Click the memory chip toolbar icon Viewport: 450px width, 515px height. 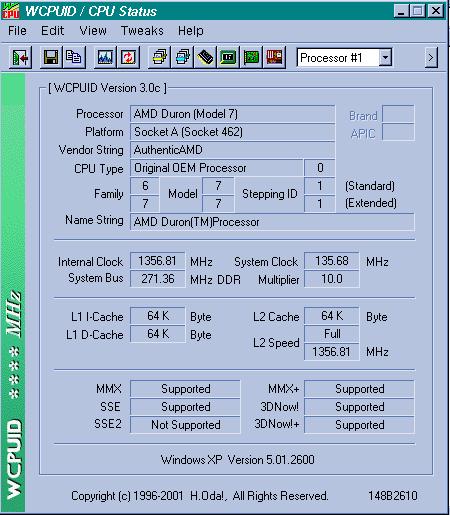pos(205,58)
